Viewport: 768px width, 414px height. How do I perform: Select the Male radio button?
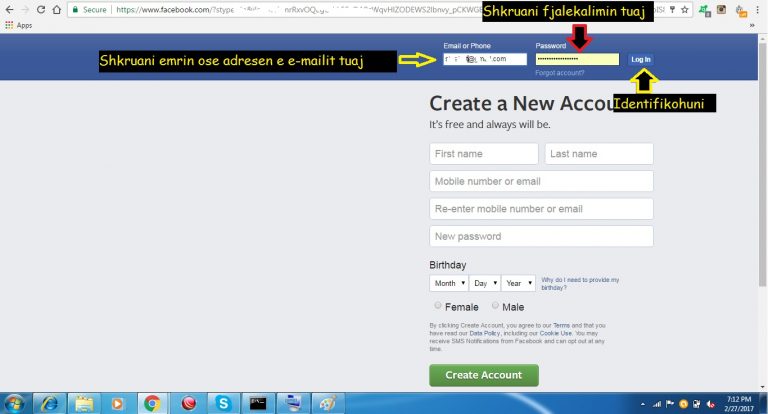495,305
